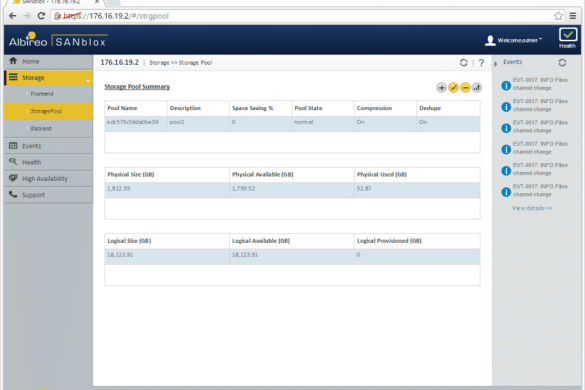
Task: Select Storage Pool in the sidebar
Action: (48, 111)
